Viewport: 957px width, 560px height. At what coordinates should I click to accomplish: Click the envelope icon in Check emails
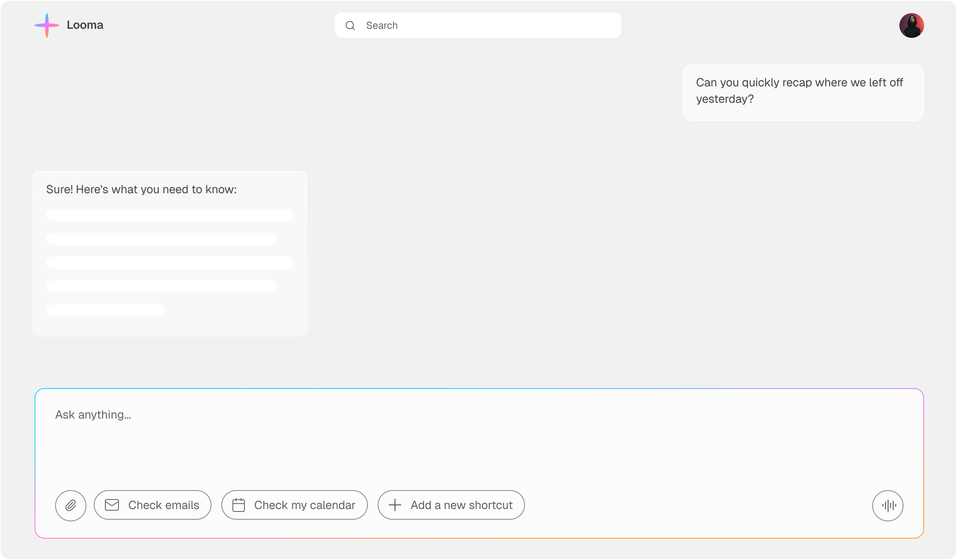point(112,505)
